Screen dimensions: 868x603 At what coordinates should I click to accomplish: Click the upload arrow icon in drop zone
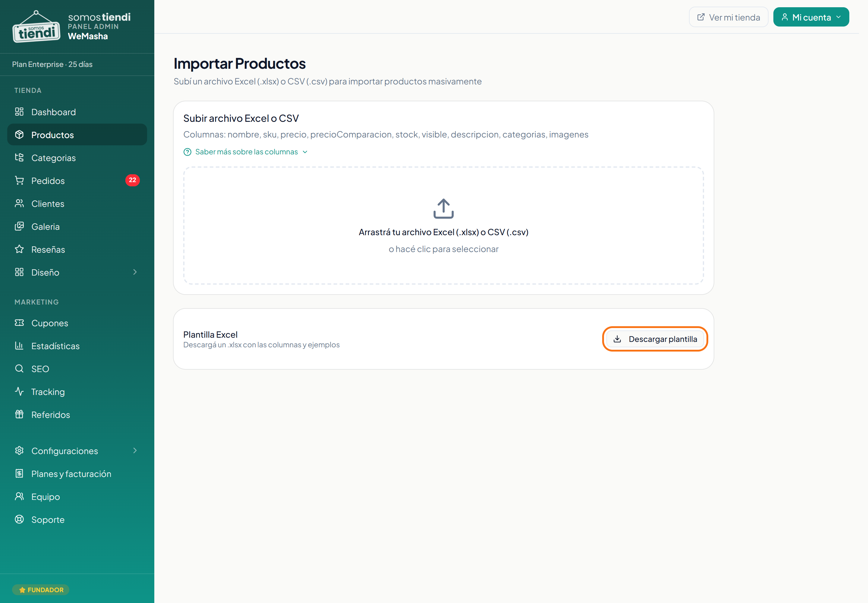coord(443,209)
